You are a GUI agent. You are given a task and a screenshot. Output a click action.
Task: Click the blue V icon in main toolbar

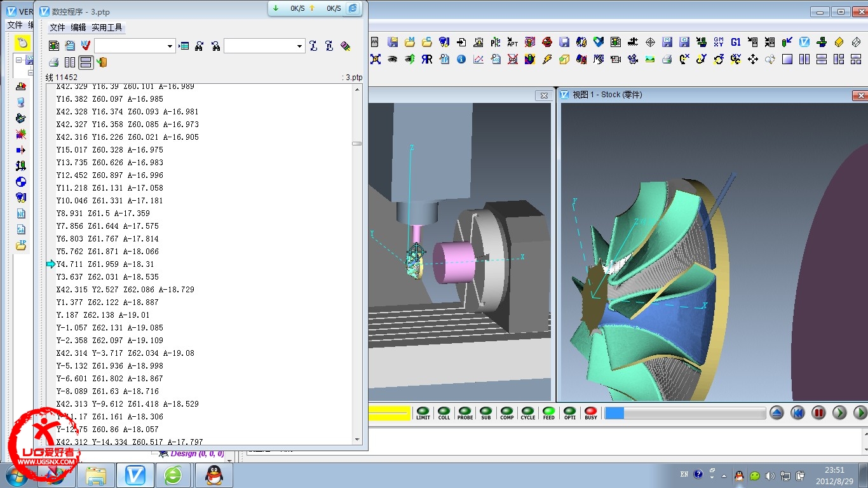click(804, 42)
